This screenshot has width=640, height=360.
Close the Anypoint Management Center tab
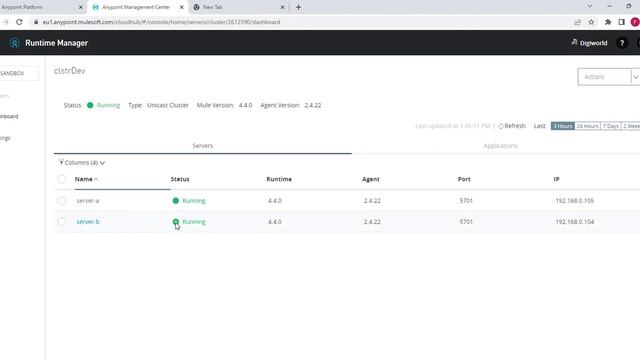182,7
